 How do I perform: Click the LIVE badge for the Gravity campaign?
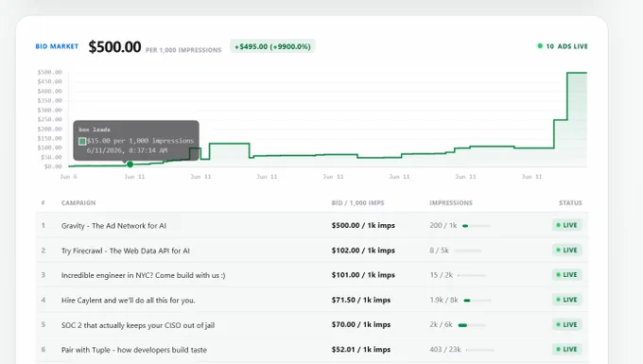point(567,225)
